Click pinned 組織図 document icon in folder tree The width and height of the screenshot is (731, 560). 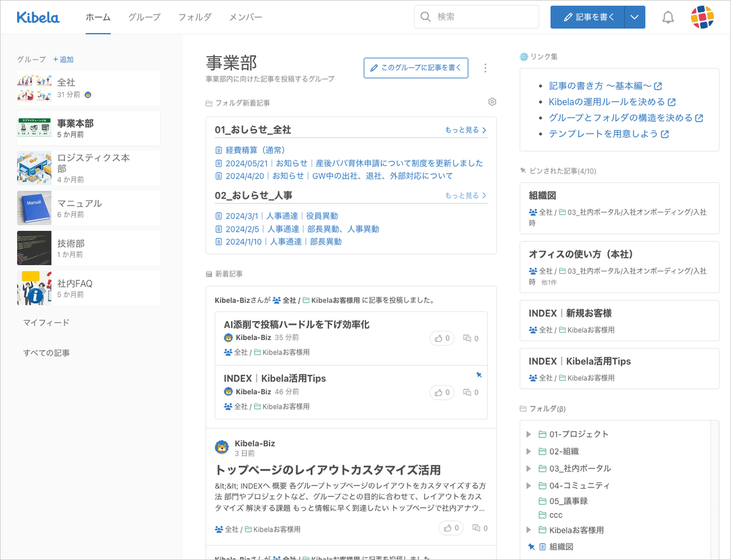coord(542,547)
